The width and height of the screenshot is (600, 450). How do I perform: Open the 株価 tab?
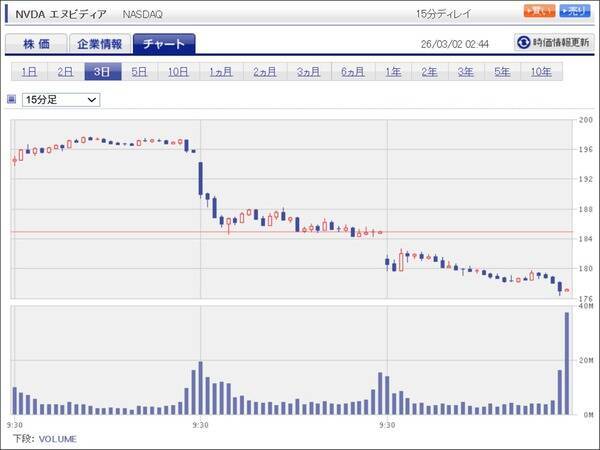[x=36, y=44]
